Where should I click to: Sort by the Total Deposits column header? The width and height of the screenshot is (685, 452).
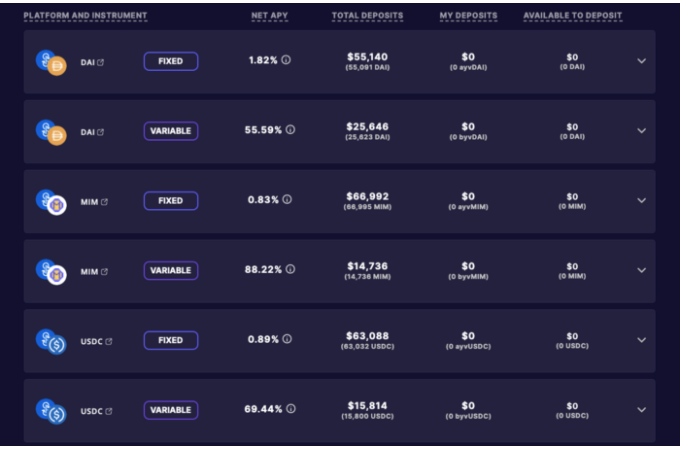click(369, 16)
